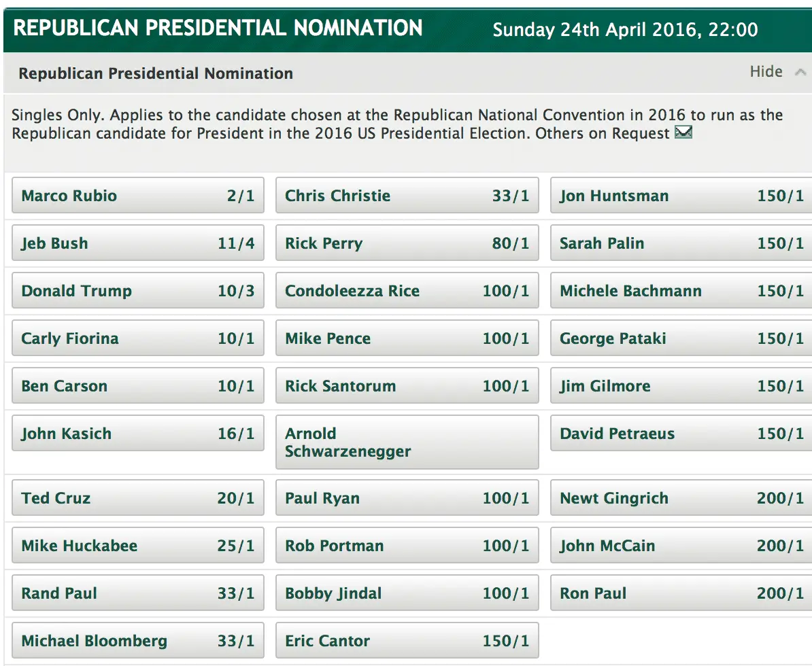Pick Newt Gingrich at 200/1
The image size is (812, 666).
681,498
